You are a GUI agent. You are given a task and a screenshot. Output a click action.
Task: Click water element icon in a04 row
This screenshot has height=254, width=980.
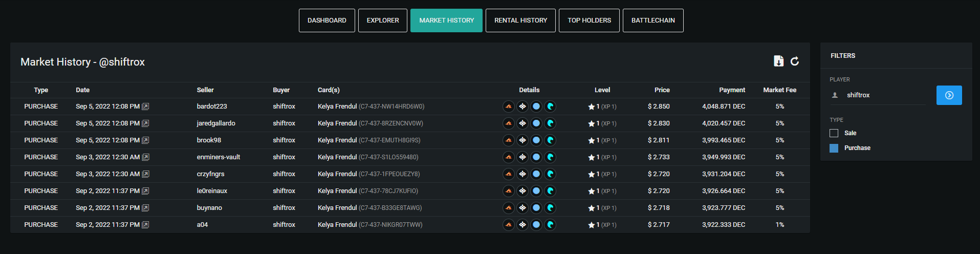[x=550, y=225]
